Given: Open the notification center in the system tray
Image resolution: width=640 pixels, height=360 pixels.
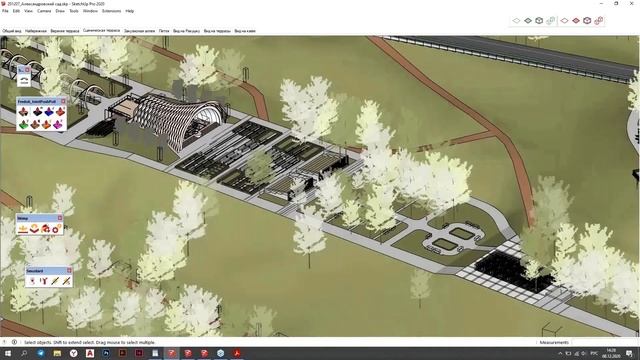Looking at the screenshot, I should pyautogui.click(x=629, y=353).
